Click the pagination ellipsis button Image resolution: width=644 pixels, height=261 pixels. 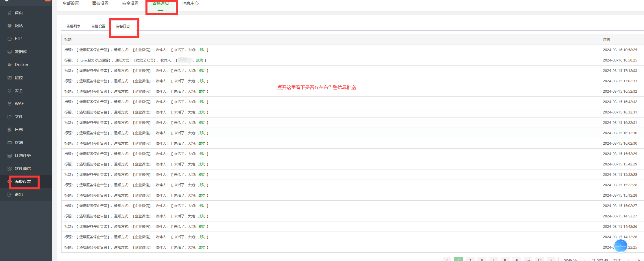click(x=528, y=259)
